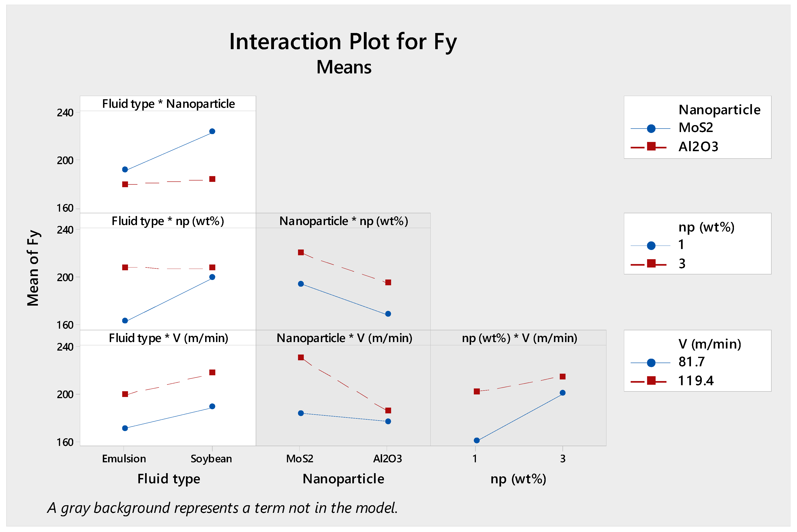Click the "Fluid type * V (m/min)" panel header
Screen dimensions: 797x532
click(168, 338)
